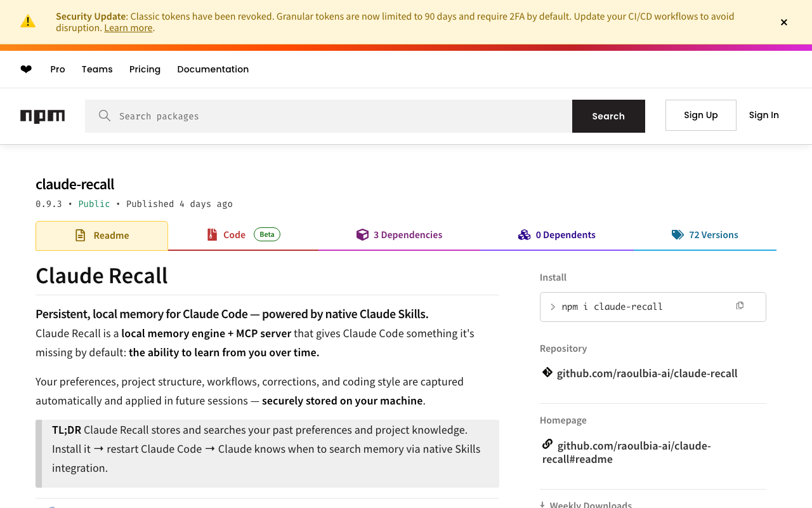
Task: Open the Learn more link in security banner
Action: [128, 28]
